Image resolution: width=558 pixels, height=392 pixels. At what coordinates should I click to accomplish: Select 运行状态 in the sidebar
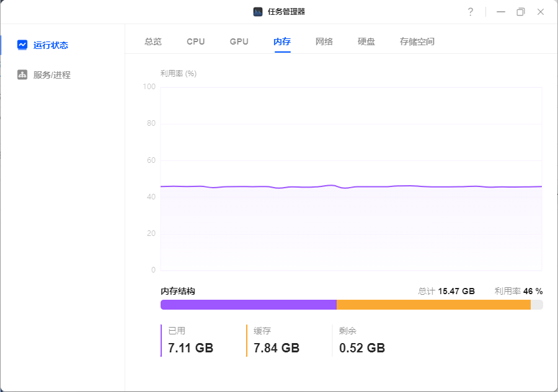point(51,45)
